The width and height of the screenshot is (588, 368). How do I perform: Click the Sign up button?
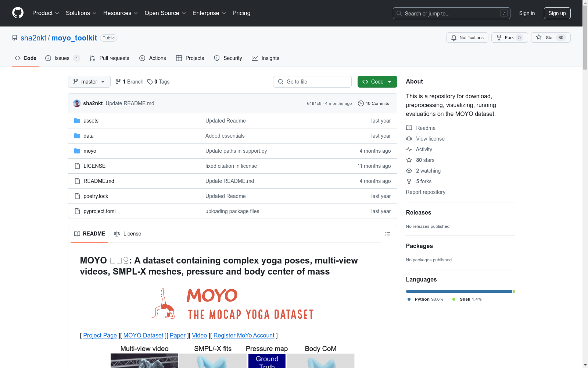[x=557, y=13]
